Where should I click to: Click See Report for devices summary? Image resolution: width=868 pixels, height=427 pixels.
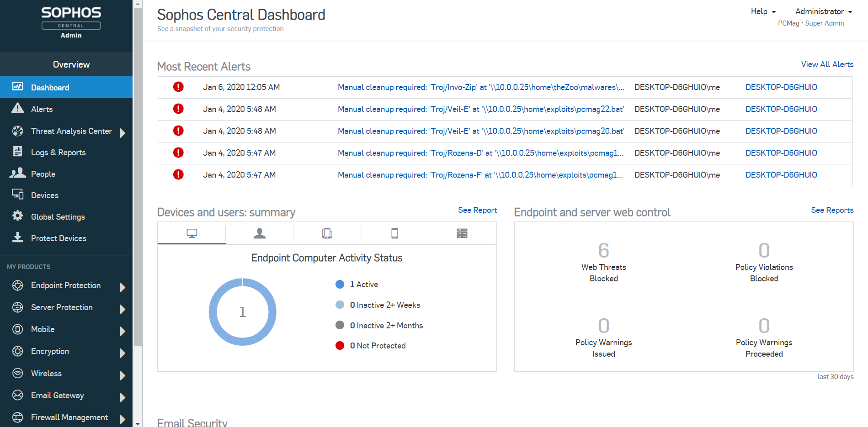477,210
